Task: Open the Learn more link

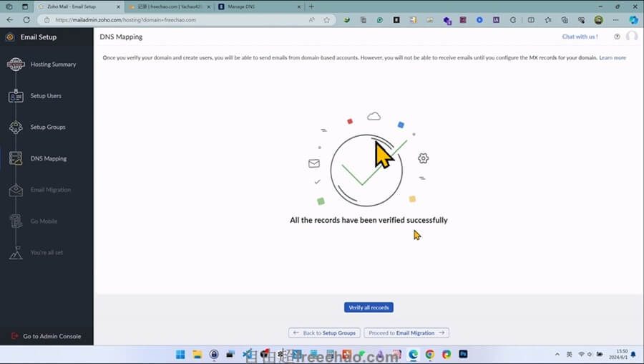Action: 613,57
